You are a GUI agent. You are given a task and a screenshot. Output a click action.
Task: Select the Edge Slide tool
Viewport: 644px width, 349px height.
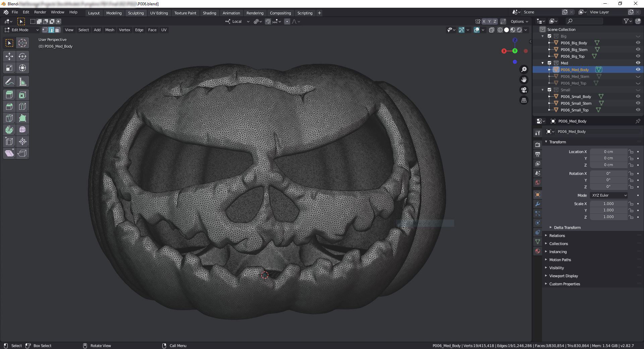click(x=9, y=142)
